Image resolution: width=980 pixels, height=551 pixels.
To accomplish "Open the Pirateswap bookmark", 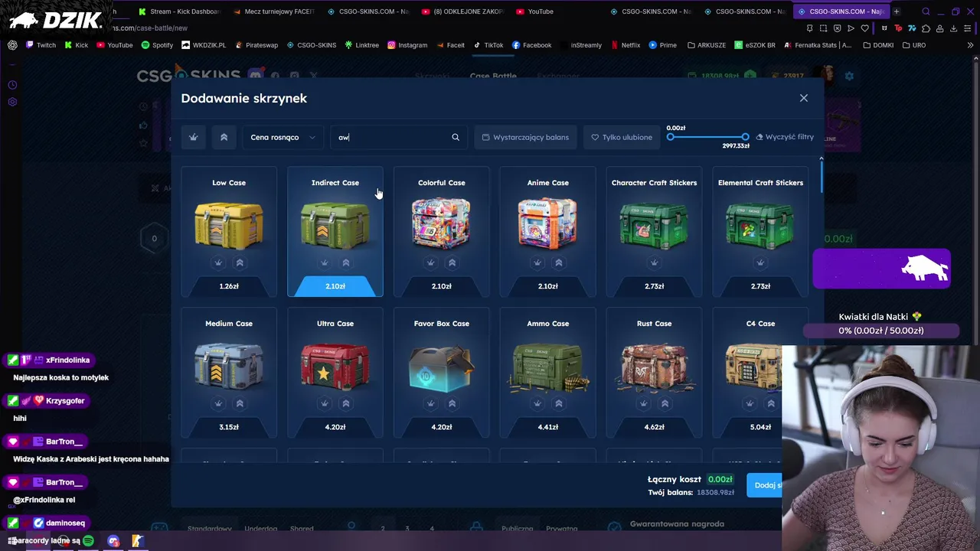I will point(256,45).
